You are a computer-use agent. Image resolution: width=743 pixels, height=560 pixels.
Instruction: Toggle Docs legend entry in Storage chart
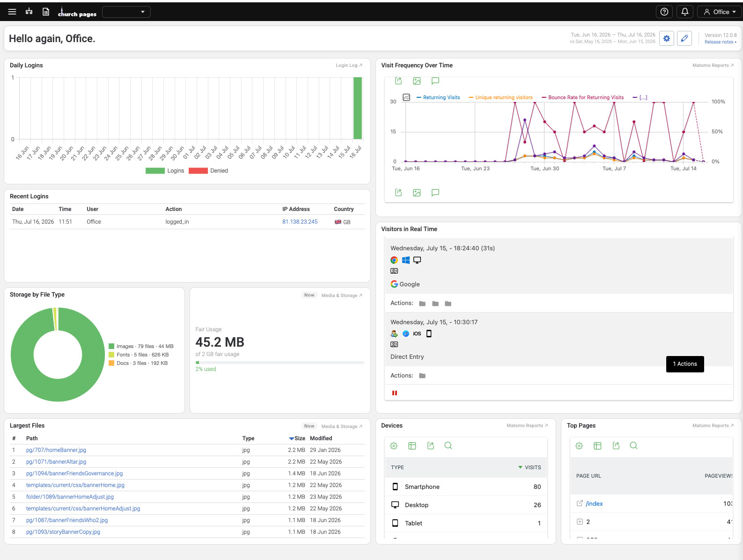point(138,363)
